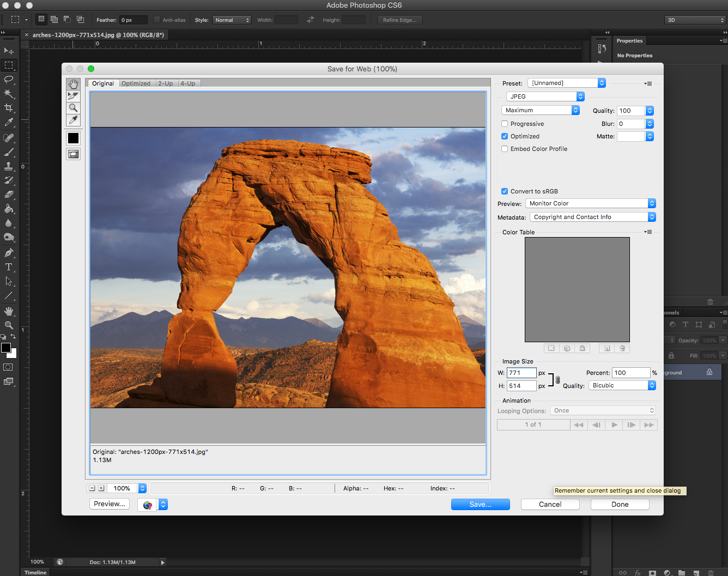Open the Color Table palette menu
Screen dimensions: 728x576
(x=648, y=232)
